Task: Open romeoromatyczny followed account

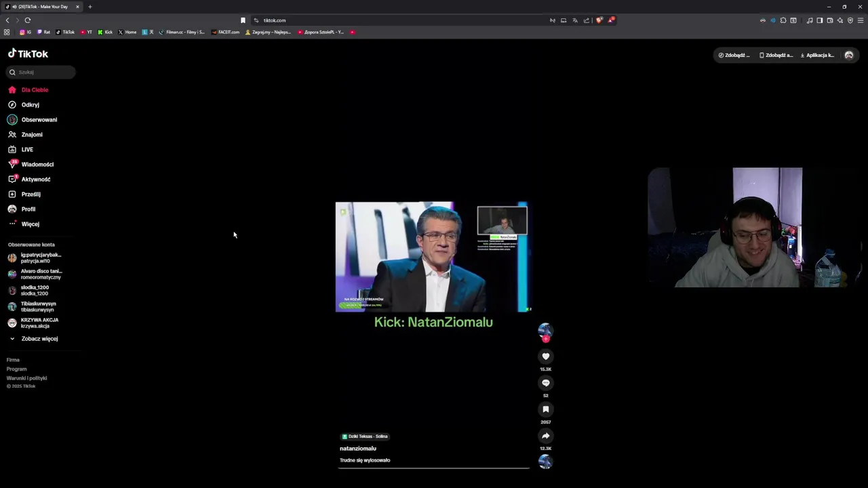Action: point(35,274)
